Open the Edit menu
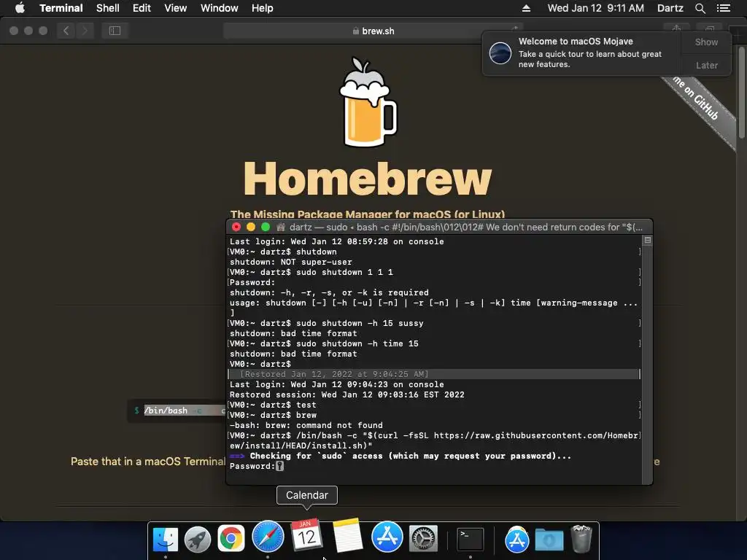The height and width of the screenshot is (560, 747). pos(142,8)
